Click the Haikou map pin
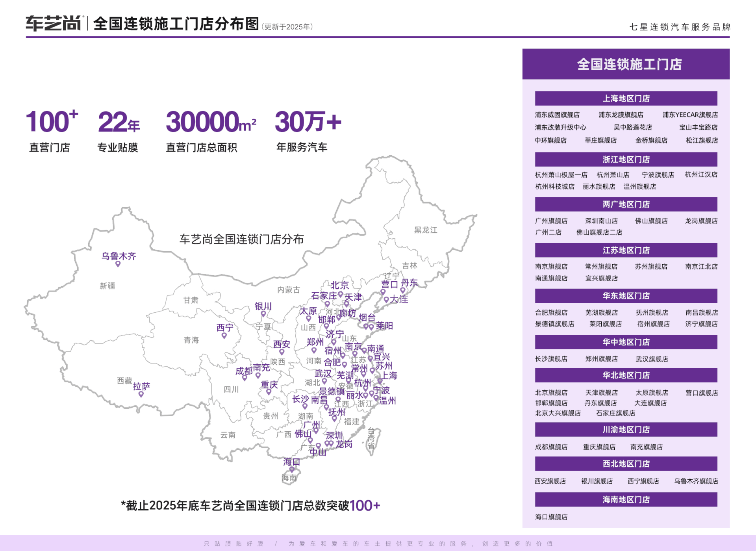 tap(292, 469)
